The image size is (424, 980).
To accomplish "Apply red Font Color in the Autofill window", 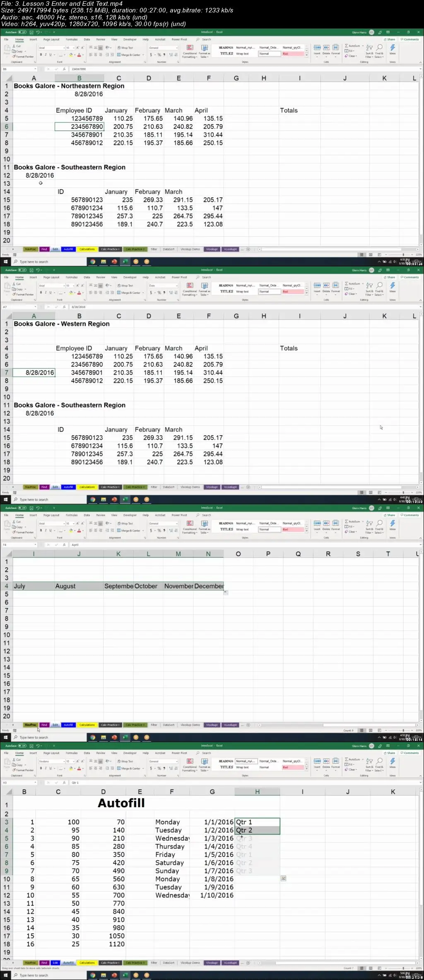I will (79, 768).
